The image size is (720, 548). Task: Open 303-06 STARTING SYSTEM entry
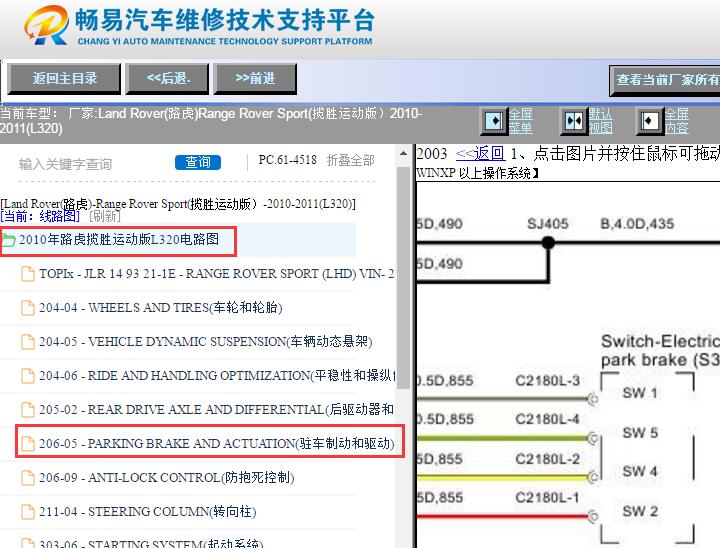tap(151, 543)
